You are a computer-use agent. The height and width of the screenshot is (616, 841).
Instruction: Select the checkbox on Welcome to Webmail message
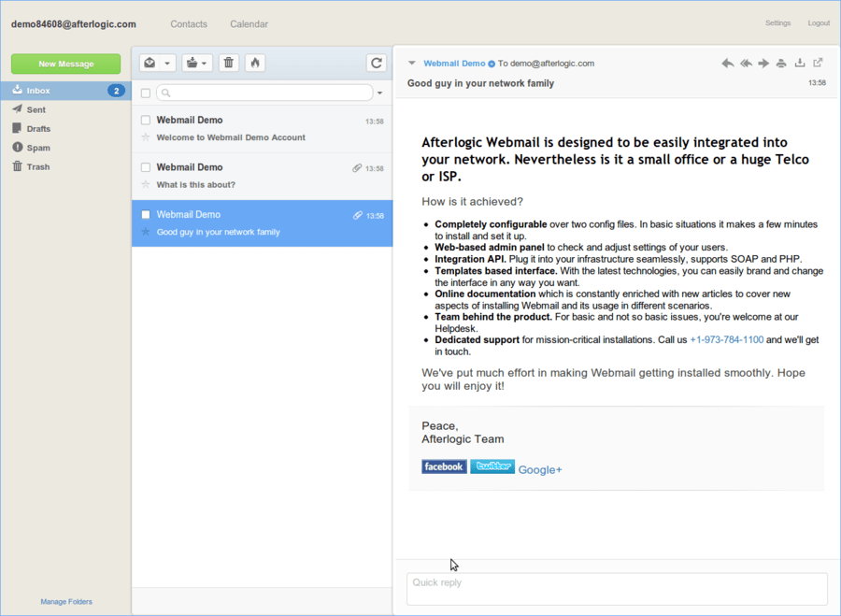click(144, 120)
